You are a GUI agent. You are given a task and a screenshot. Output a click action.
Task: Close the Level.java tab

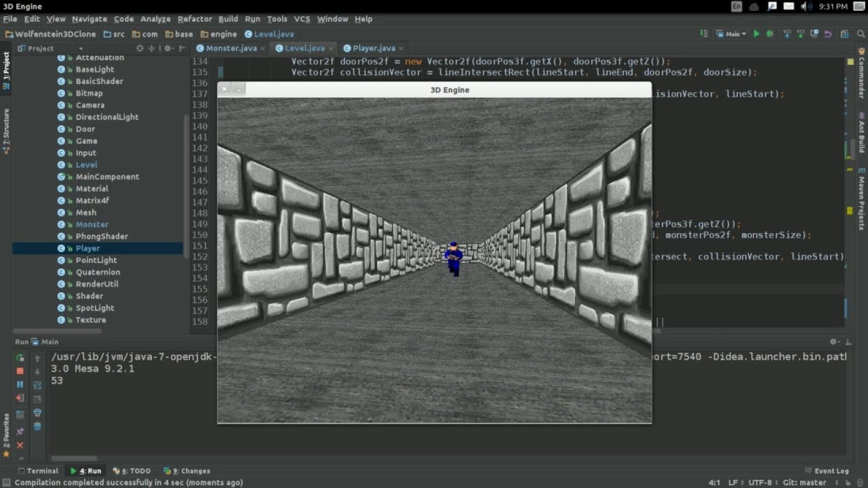332,49
